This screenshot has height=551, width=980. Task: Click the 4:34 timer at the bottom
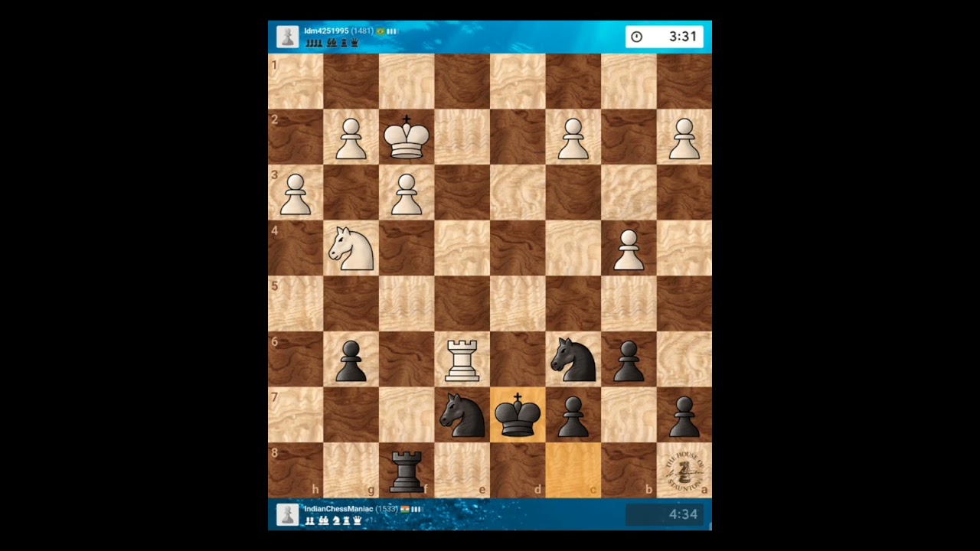point(665,514)
